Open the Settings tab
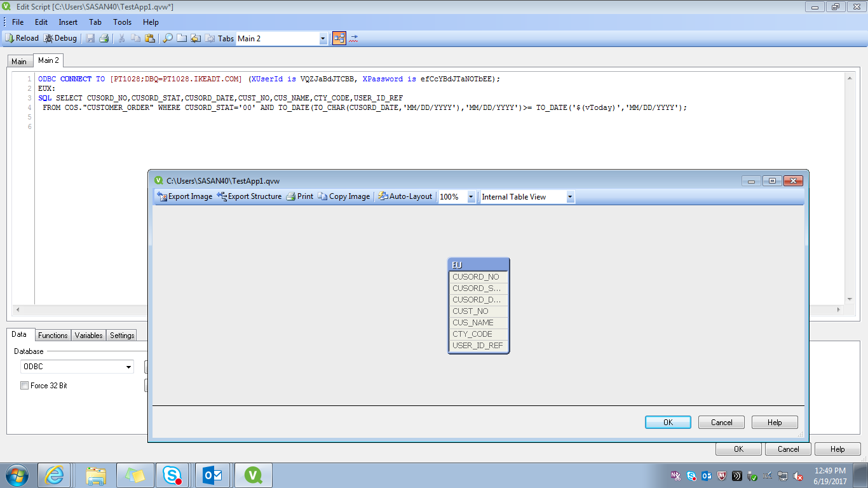Viewport: 868px width, 488px height. coord(122,335)
